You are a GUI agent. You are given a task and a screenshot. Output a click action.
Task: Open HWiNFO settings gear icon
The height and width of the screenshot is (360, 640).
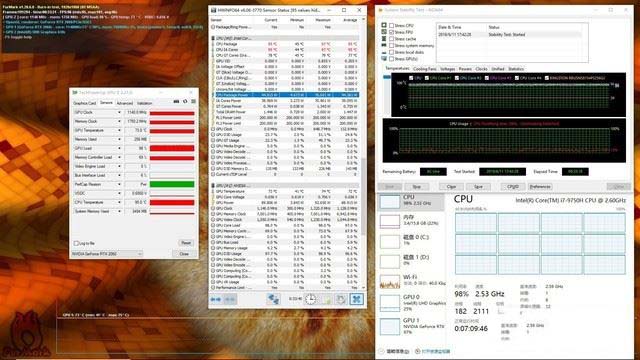341,299
